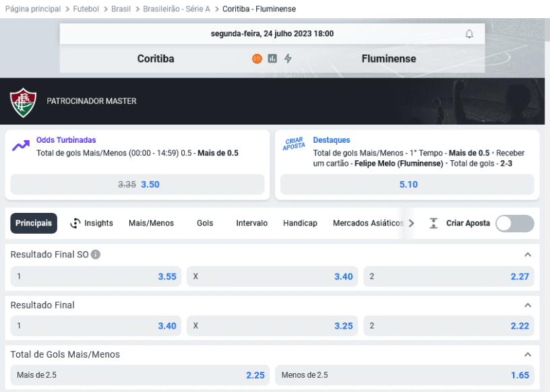The width and height of the screenshot is (550, 392).
Task: Open the Handicap tab
Action: click(300, 224)
